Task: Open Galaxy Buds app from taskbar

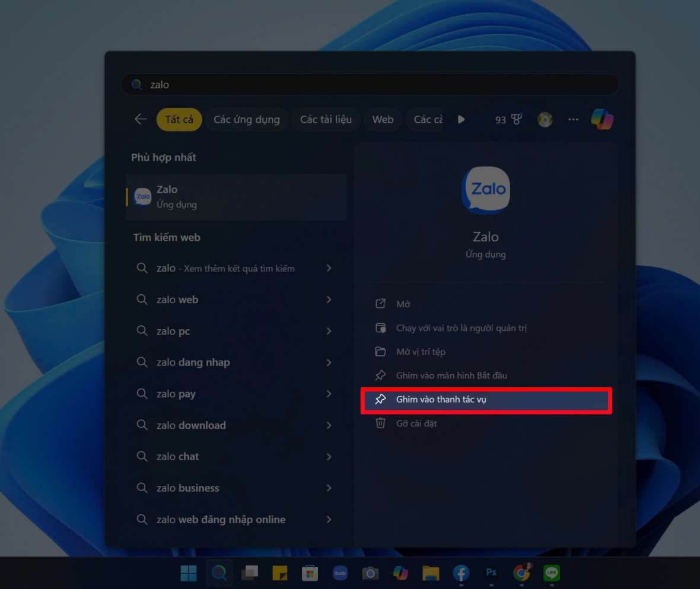Action: (x=340, y=573)
